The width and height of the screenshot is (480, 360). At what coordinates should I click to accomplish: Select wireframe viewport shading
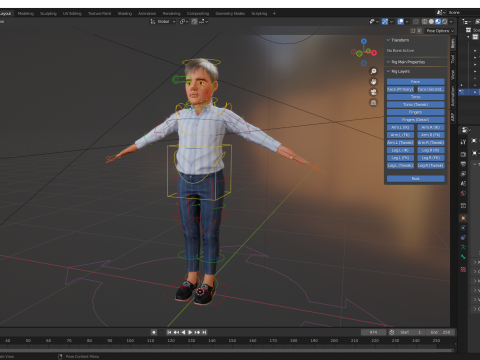pyautogui.click(x=425, y=22)
